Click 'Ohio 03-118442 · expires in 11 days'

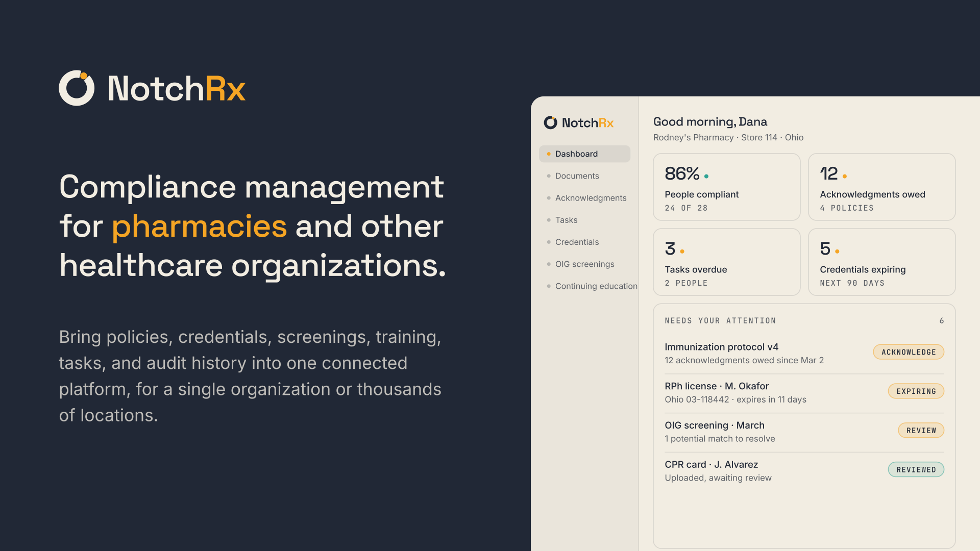(736, 399)
